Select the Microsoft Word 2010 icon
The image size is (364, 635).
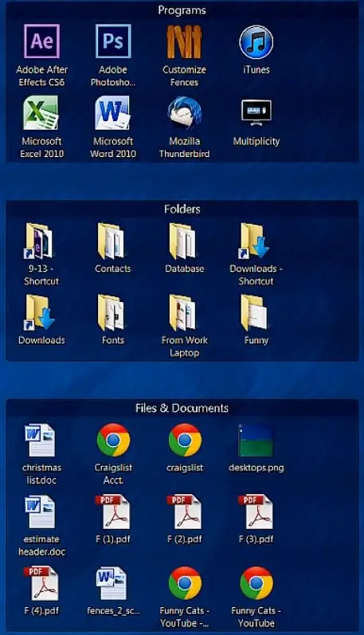click(112, 113)
